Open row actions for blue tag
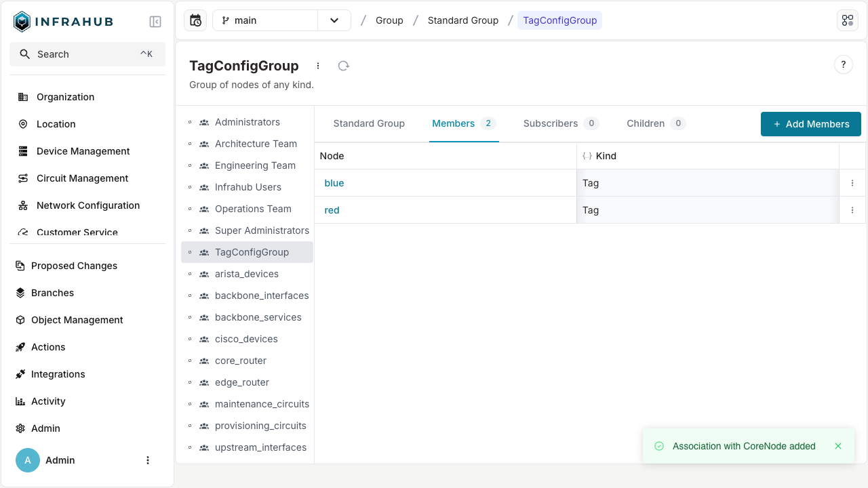This screenshot has height=488, width=868. pyautogui.click(x=852, y=183)
